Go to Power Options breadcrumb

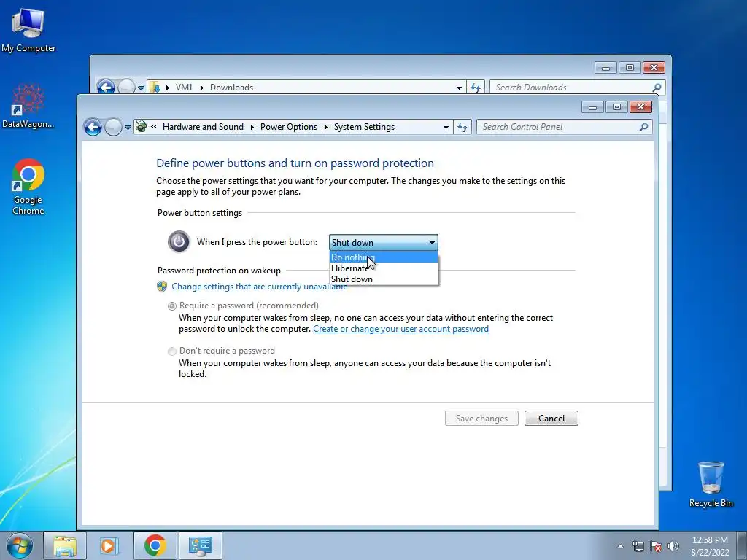tap(289, 127)
